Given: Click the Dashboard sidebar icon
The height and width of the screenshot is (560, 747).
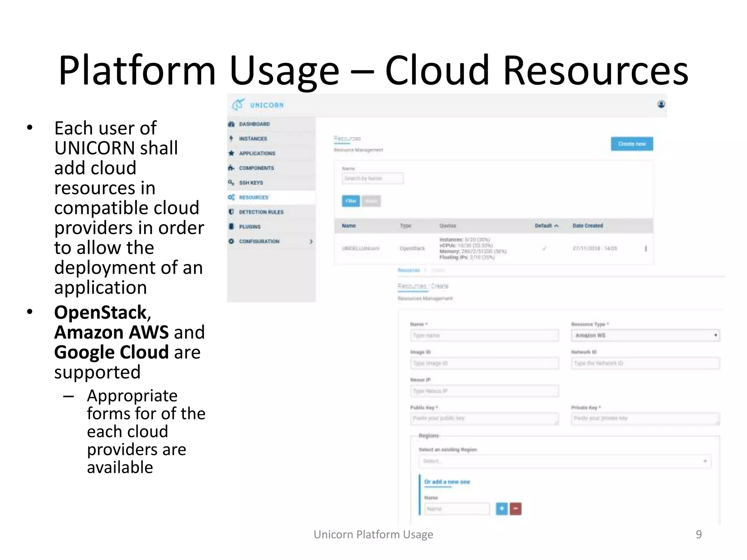Looking at the screenshot, I should [x=231, y=124].
